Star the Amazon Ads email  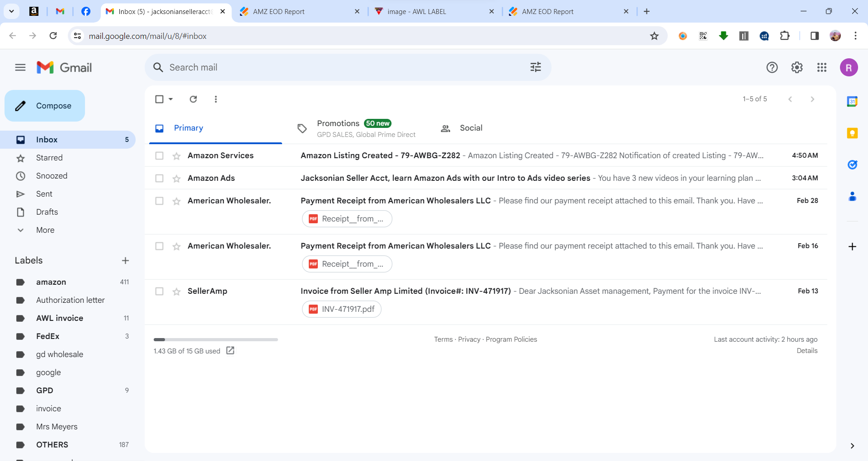point(176,179)
